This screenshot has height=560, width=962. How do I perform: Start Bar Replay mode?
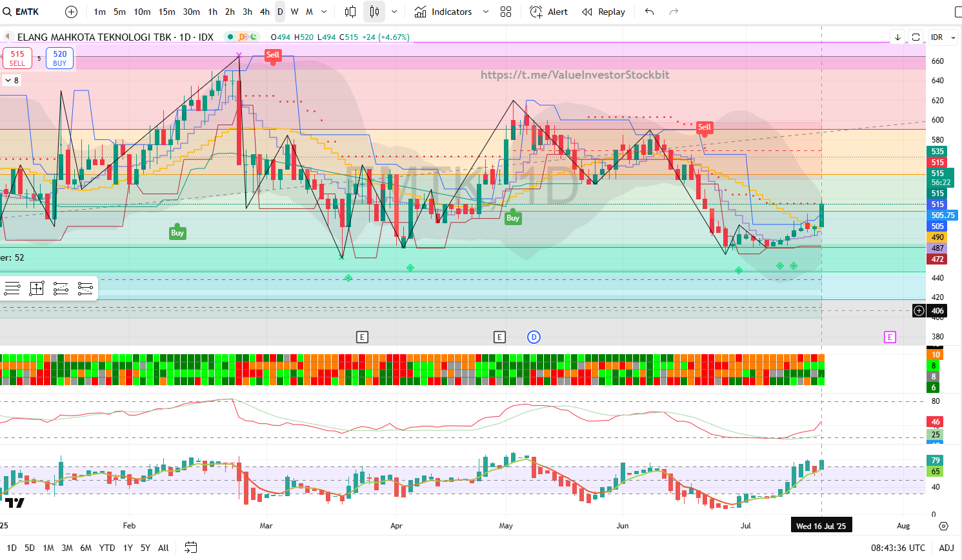pyautogui.click(x=604, y=12)
